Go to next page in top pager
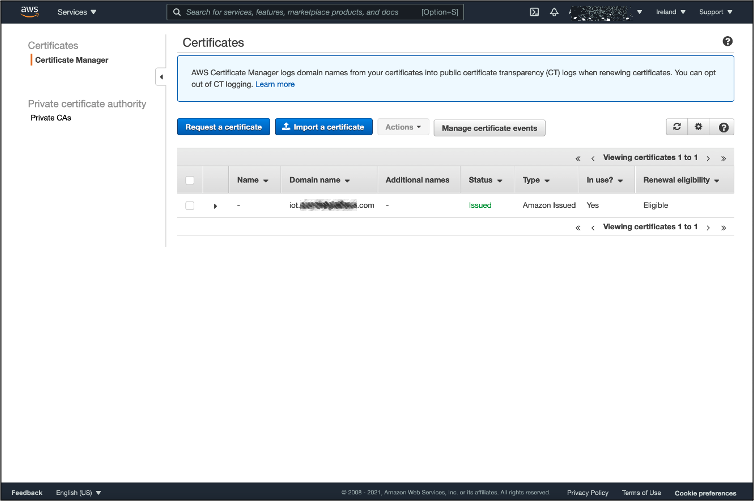Screen dimensions: 754x501 pos(708,158)
